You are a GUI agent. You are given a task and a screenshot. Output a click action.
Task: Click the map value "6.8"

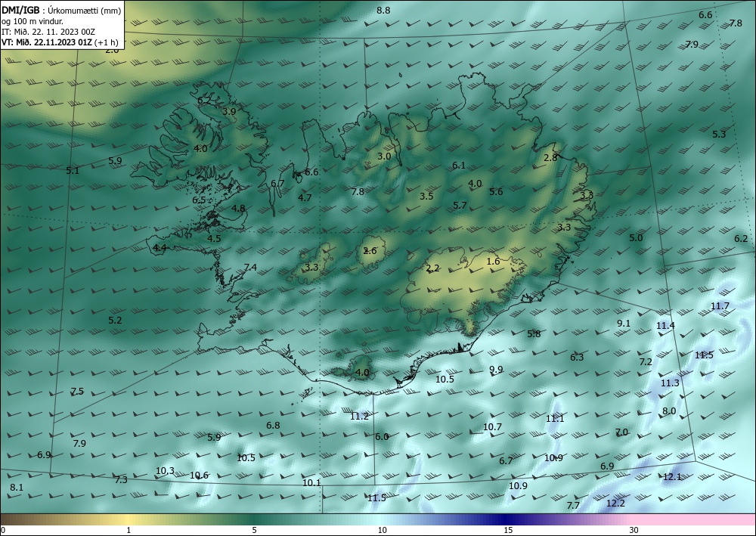point(274,425)
